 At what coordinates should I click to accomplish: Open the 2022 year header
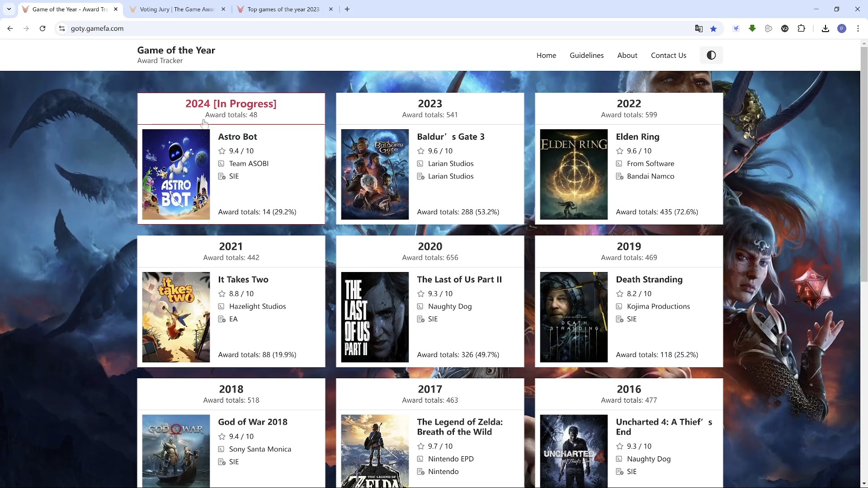pyautogui.click(x=629, y=108)
